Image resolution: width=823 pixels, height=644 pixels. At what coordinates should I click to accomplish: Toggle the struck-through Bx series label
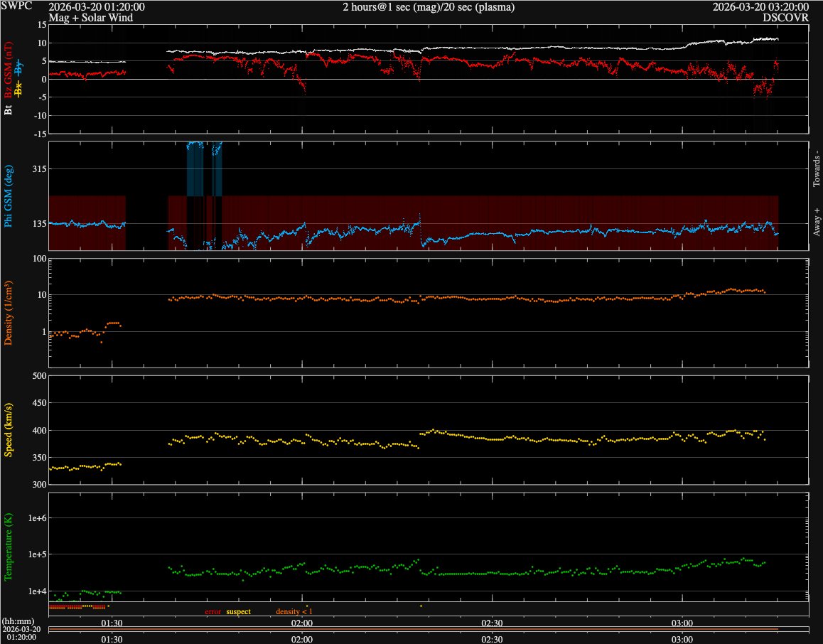click(x=19, y=90)
